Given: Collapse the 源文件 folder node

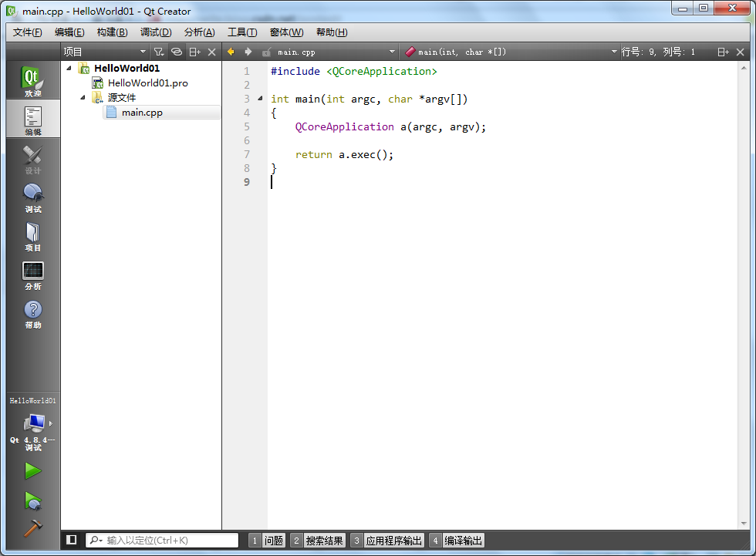Looking at the screenshot, I should [83, 97].
